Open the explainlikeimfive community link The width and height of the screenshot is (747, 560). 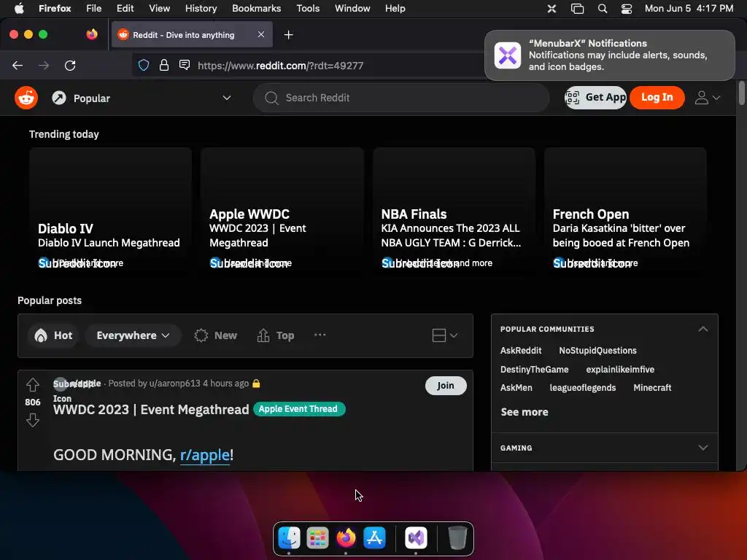tap(620, 370)
